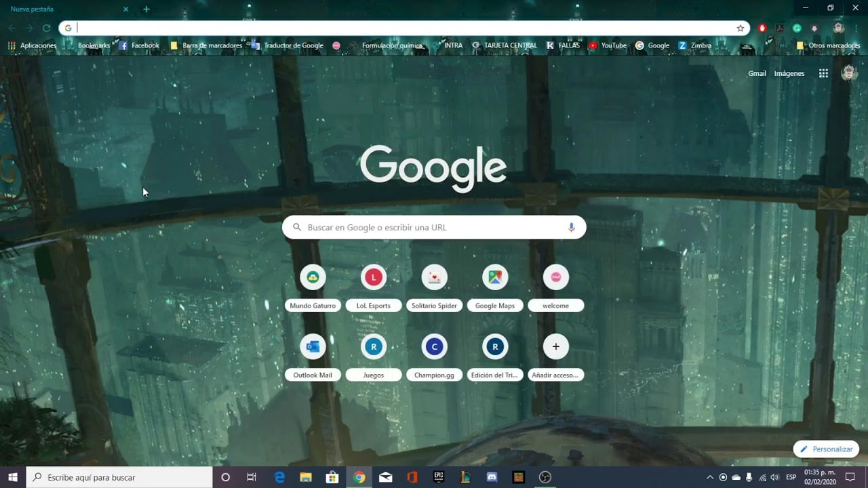Open the Google account avatar on page
This screenshot has height=488, width=868.
[x=849, y=73]
